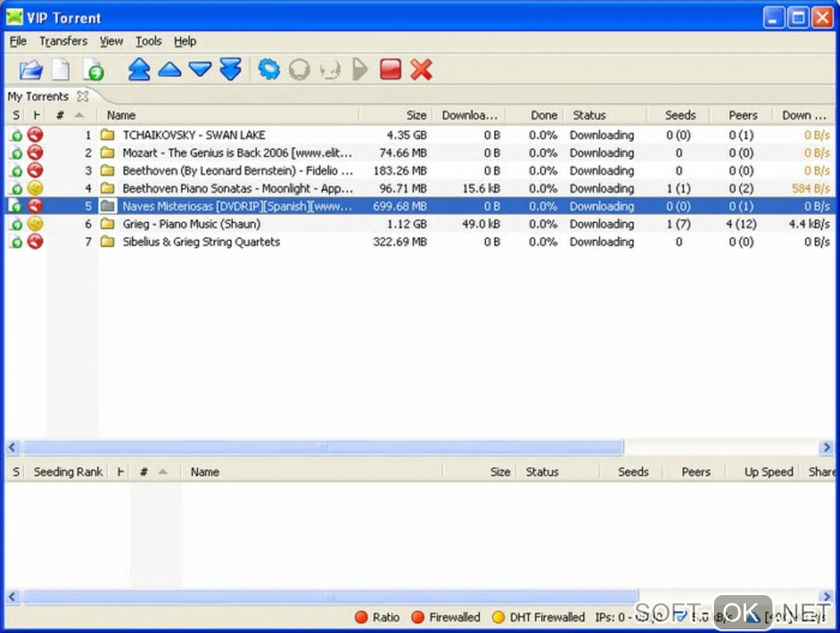Click Ratio status indicator in status bar
Image resolution: width=840 pixels, height=633 pixels.
(378, 617)
